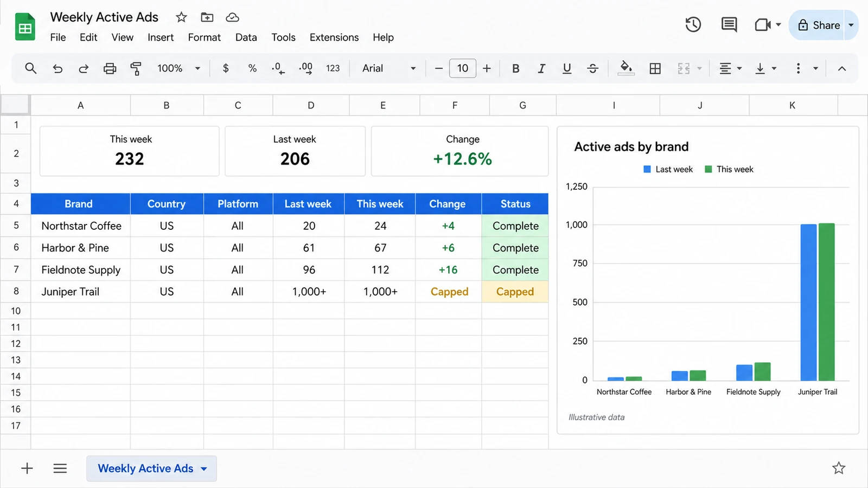Expand merge cells dropdown arrow
The height and width of the screenshot is (488, 868).
tap(699, 68)
